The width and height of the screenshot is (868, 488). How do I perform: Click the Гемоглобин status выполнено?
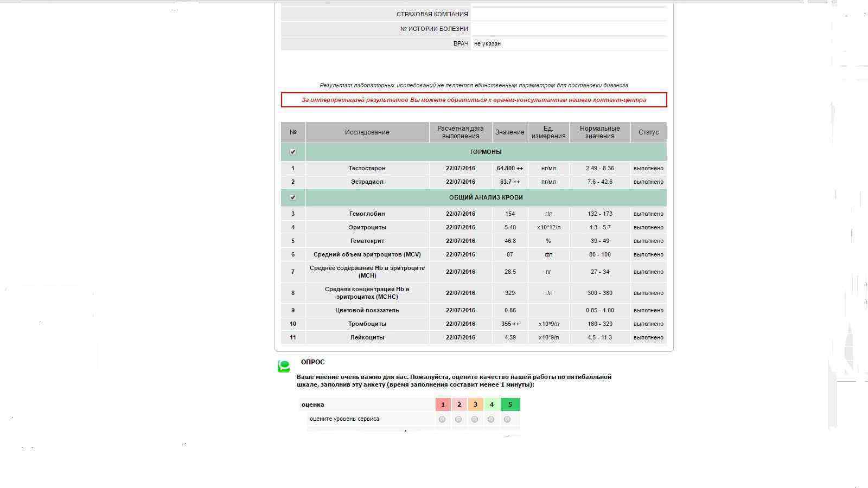[648, 214]
